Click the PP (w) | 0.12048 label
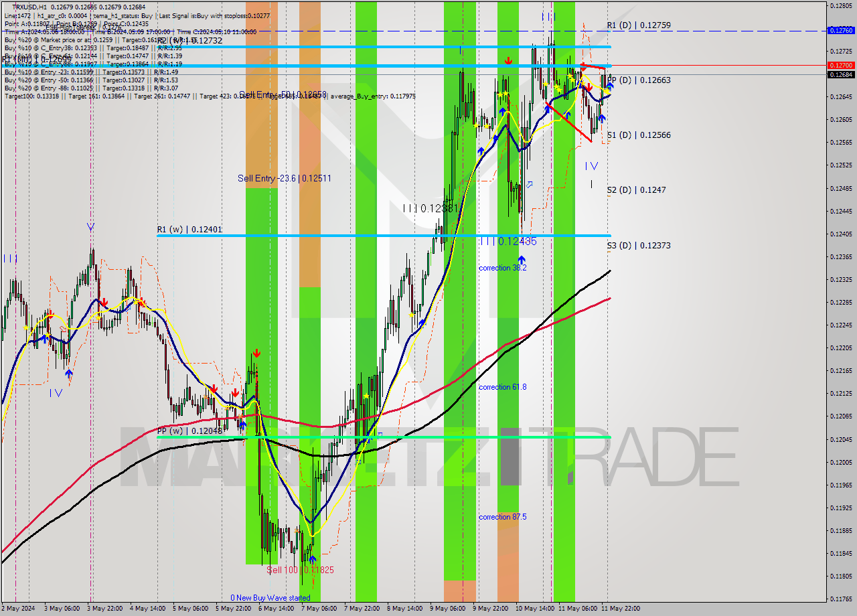 (189, 431)
